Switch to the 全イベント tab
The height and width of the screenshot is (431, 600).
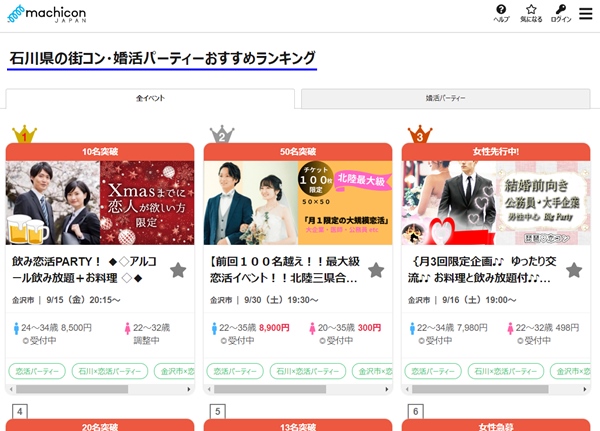(x=150, y=98)
